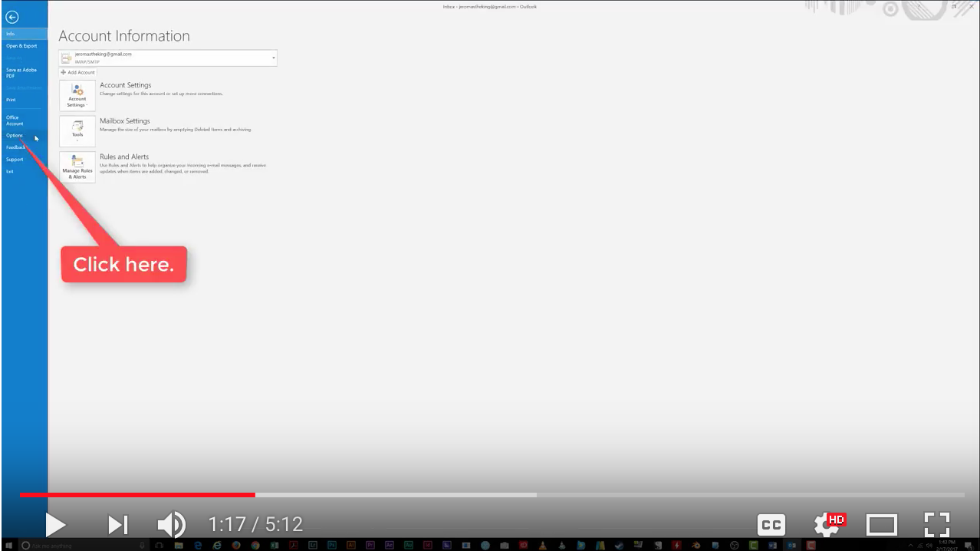This screenshot has height=551, width=980.
Task: Click the Ask me anything search box
Action: click(x=82, y=545)
